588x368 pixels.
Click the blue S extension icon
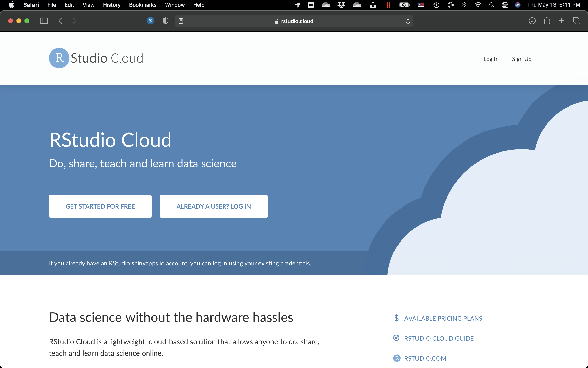click(x=150, y=21)
